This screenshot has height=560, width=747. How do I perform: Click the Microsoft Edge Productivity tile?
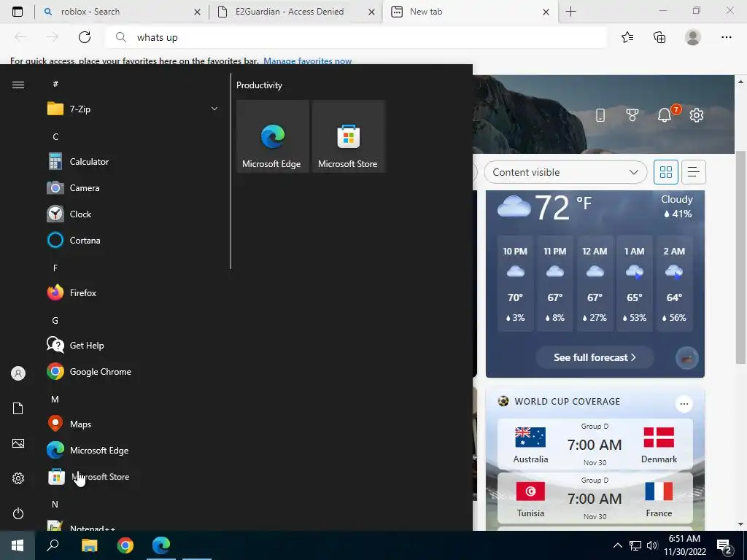click(273, 136)
